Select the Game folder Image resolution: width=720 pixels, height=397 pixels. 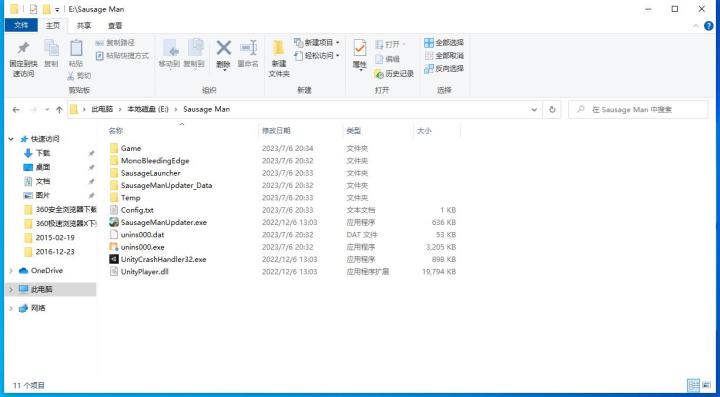[131, 148]
